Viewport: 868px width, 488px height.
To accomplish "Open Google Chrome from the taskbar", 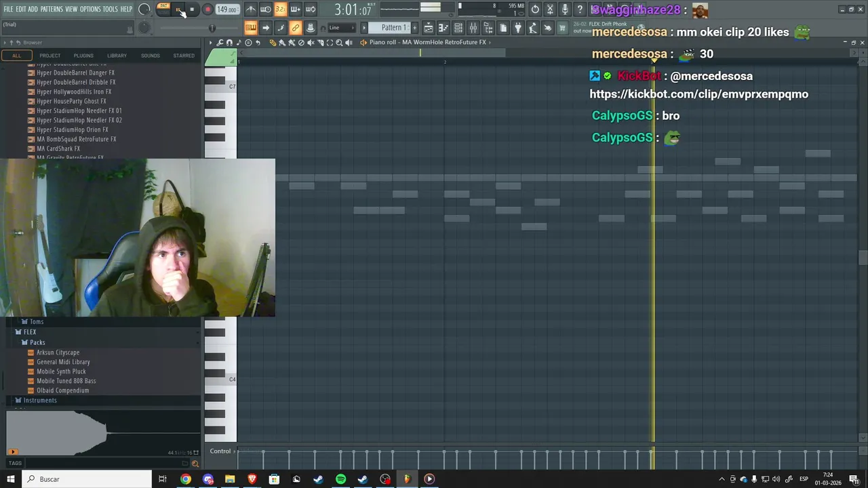I will (x=185, y=479).
